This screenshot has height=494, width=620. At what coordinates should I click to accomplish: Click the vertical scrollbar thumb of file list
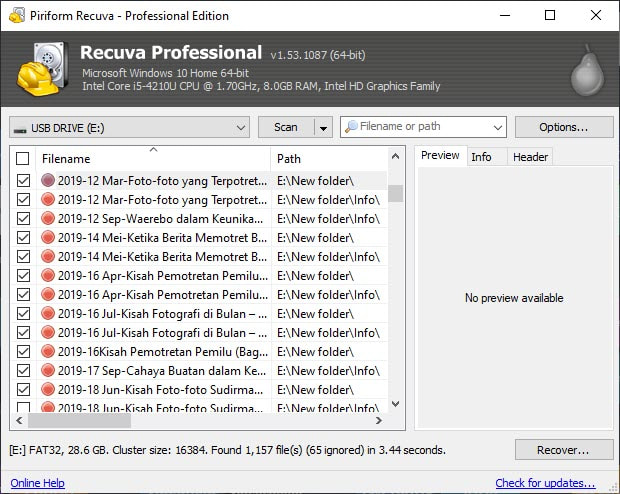[x=395, y=193]
